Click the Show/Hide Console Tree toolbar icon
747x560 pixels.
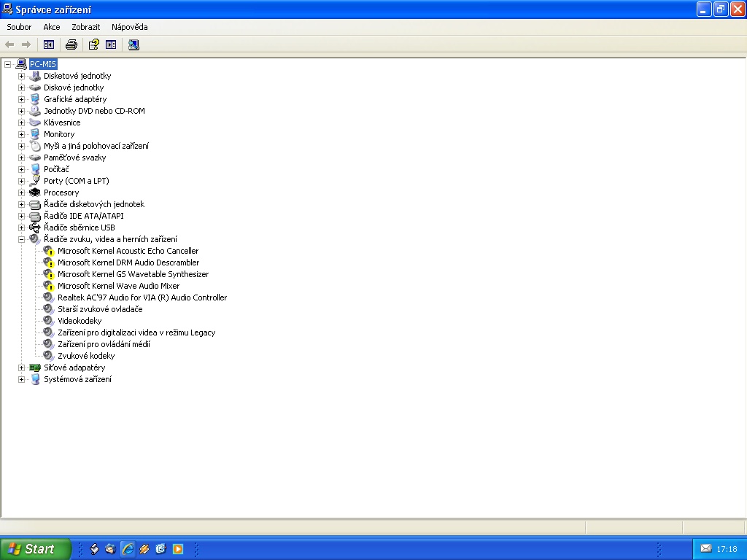[49, 44]
